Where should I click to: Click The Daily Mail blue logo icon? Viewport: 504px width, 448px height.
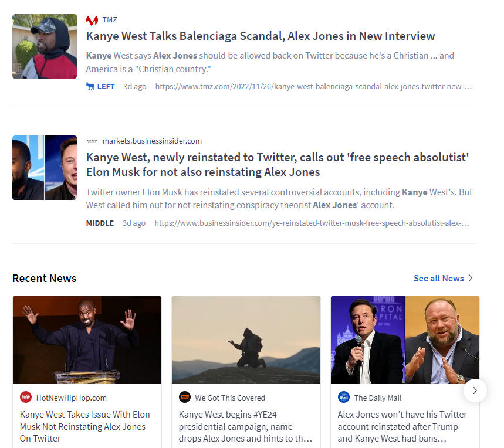(x=344, y=397)
